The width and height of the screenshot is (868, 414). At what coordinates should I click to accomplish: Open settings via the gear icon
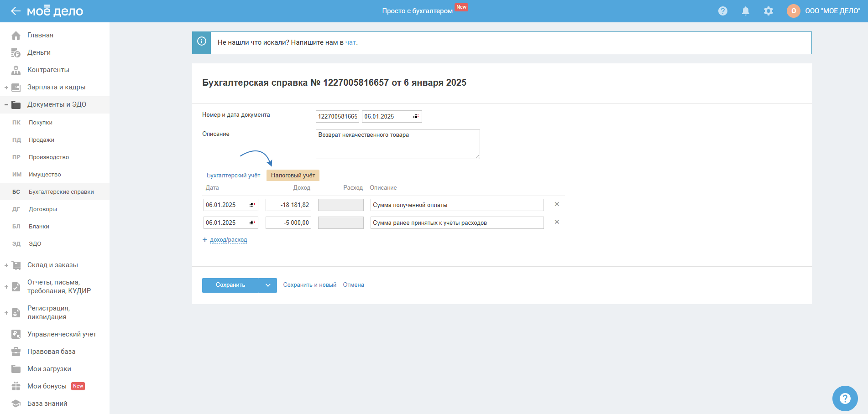click(768, 11)
